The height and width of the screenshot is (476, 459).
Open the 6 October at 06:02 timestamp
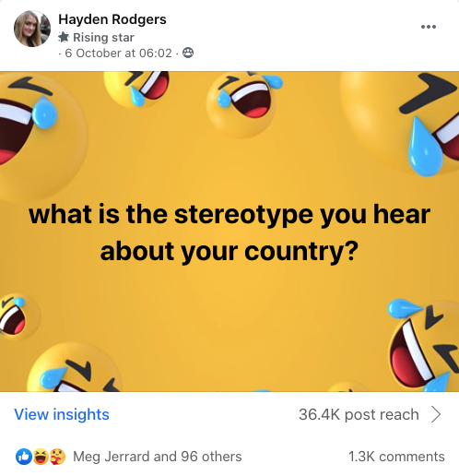click(x=118, y=54)
